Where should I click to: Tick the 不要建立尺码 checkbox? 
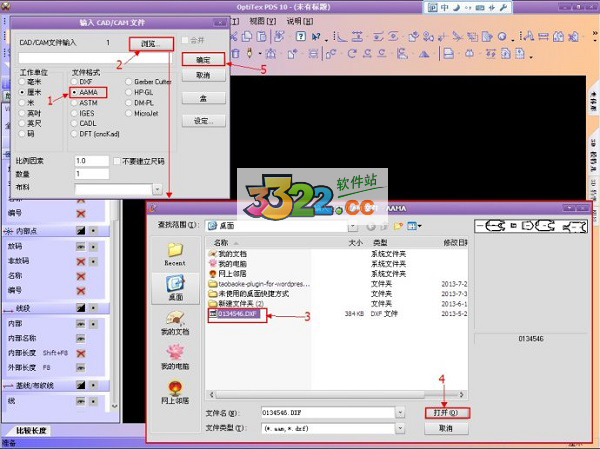117,161
